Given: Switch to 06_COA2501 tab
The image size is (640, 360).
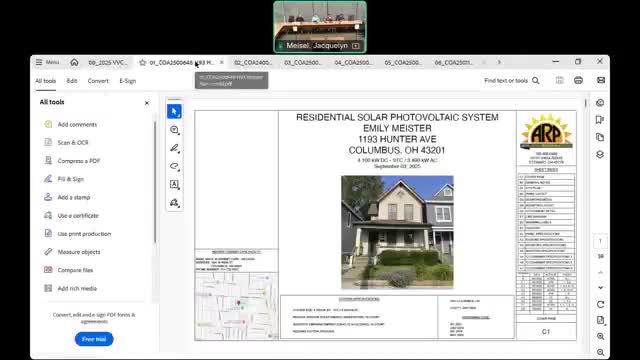Looking at the screenshot, I should pyautogui.click(x=453, y=62).
